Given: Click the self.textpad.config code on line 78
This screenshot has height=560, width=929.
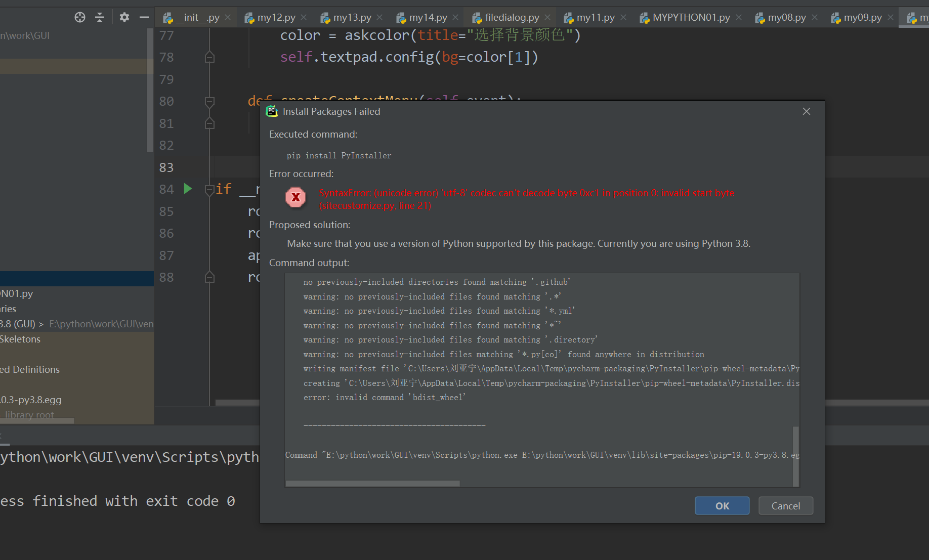Looking at the screenshot, I should pos(409,57).
